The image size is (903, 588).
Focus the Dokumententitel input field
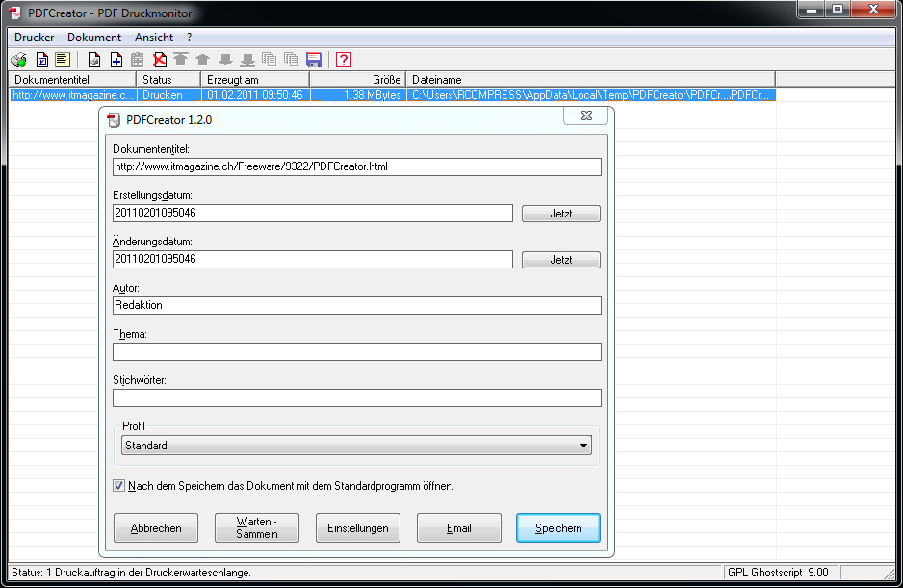pos(357,167)
